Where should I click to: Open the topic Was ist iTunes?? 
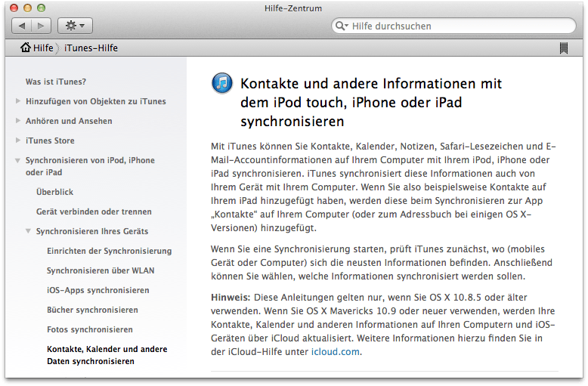tap(56, 82)
